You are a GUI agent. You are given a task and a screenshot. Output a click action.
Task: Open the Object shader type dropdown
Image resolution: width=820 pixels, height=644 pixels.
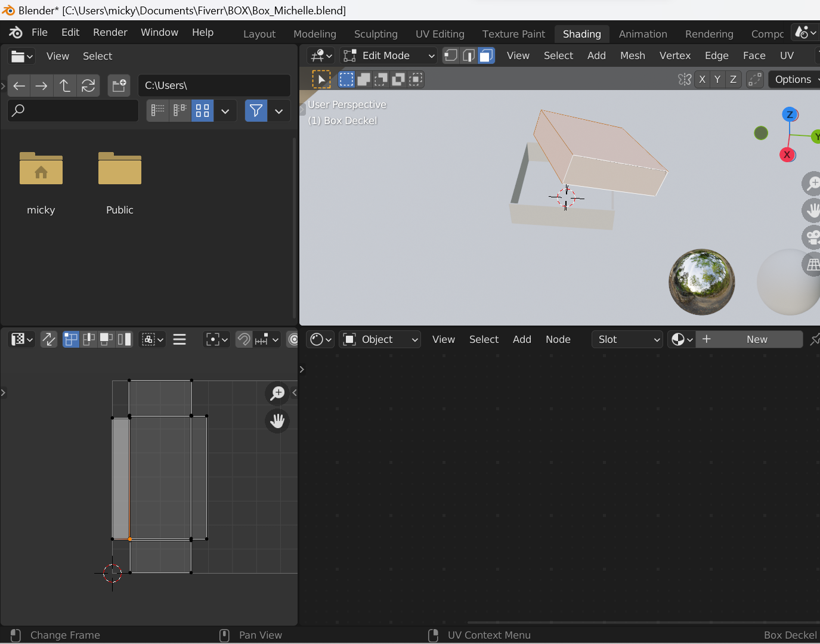(380, 339)
